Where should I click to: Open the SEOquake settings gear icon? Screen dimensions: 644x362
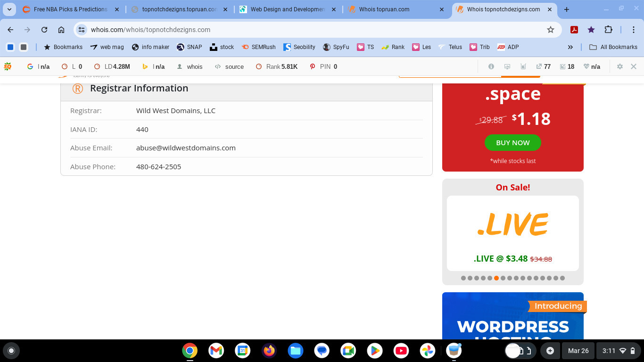[620, 66]
